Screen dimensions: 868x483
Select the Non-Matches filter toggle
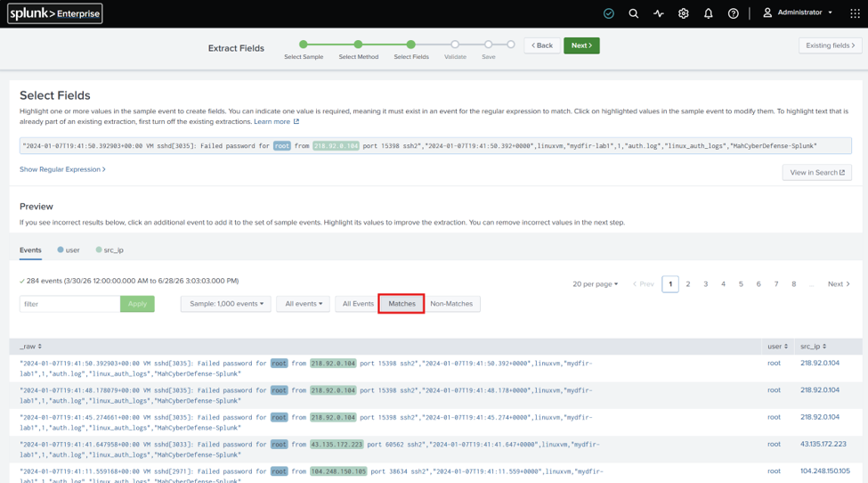(451, 304)
